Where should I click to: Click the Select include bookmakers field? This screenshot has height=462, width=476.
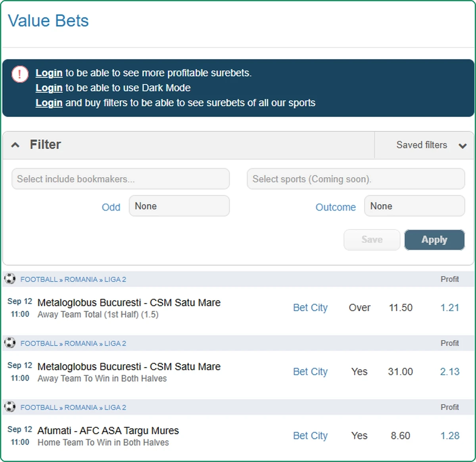point(121,179)
